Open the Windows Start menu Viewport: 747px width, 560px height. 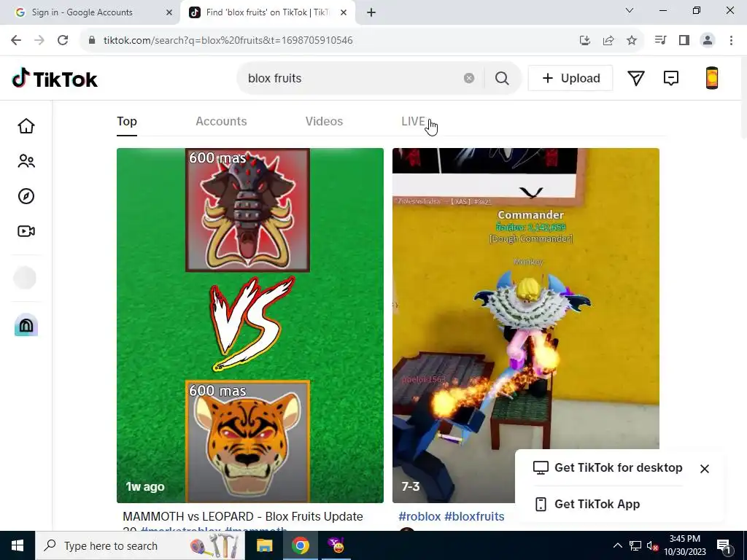point(18,545)
